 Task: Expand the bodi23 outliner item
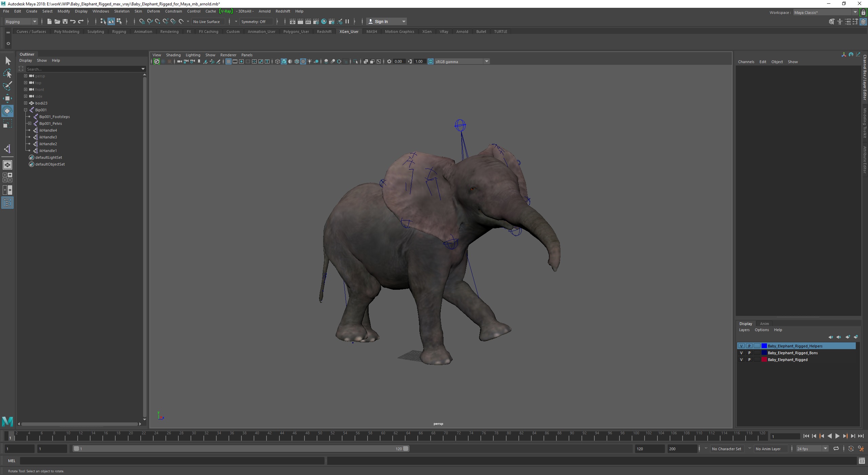[x=26, y=103]
